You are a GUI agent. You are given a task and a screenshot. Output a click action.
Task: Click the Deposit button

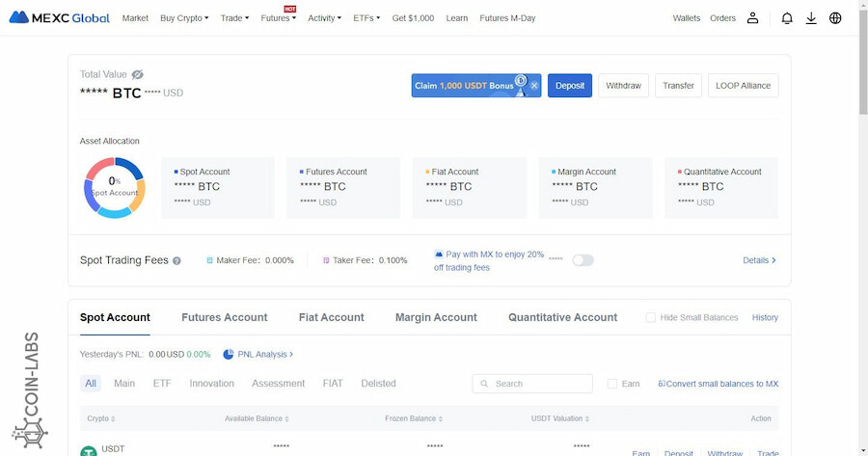pos(570,86)
